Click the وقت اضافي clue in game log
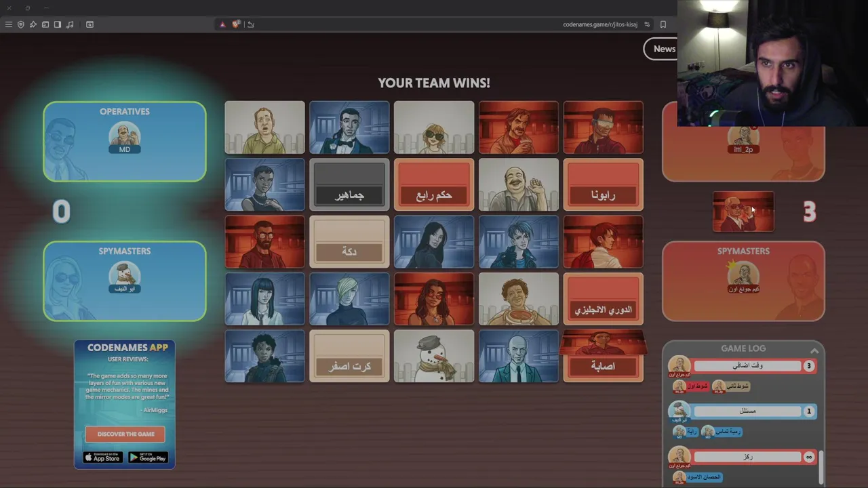 [x=747, y=366]
